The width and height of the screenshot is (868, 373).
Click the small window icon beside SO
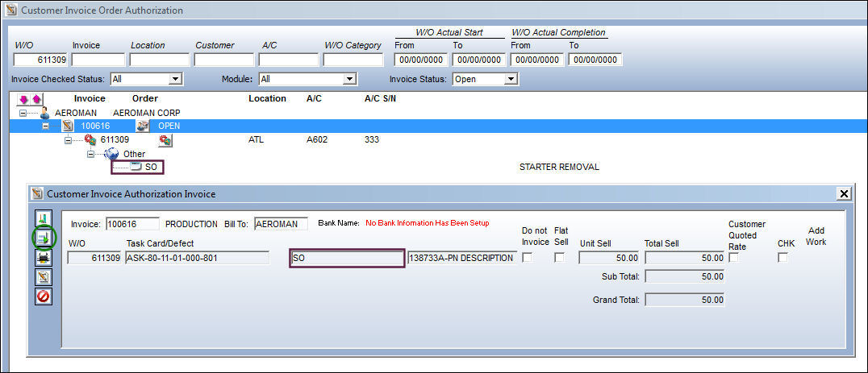(136, 167)
